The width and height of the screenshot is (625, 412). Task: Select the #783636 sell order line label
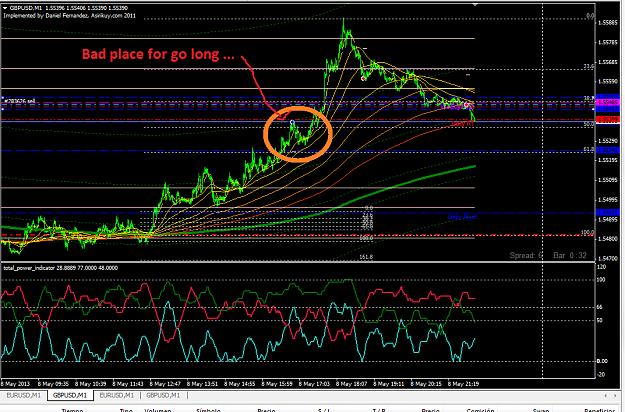tap(20, 101)
